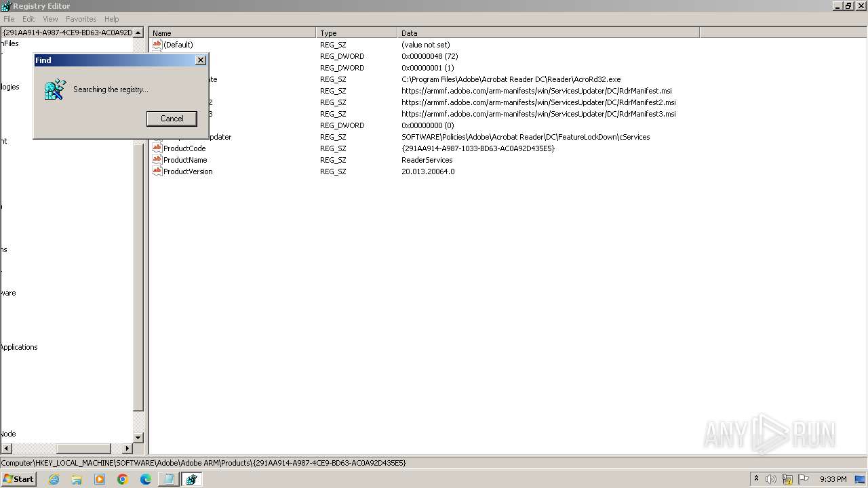Show hidden tray icons arrow
Viewport: 868px width, 488px height.
756,479
